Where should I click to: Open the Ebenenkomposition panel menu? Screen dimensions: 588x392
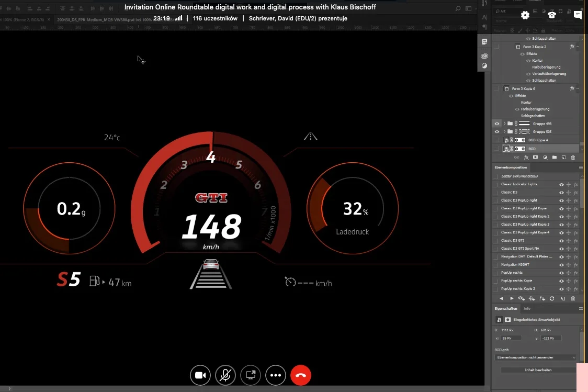tap(581, 167)
